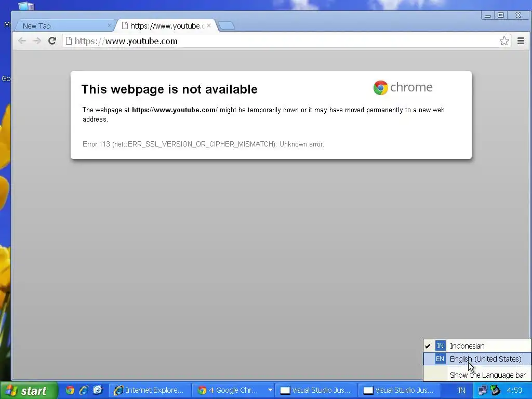
Task: Open the 4 Google Chrome taskbar group
Action: pos(232,390)
